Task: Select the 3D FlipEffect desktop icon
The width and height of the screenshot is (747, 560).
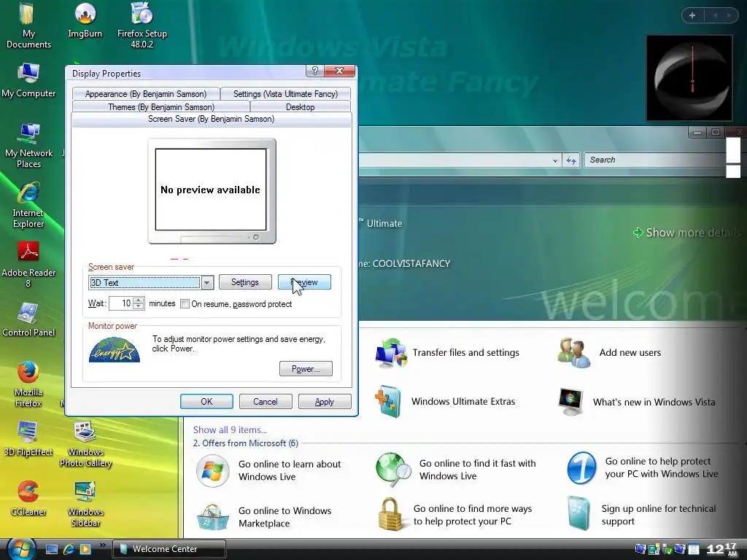Action: tap(28, 439)
